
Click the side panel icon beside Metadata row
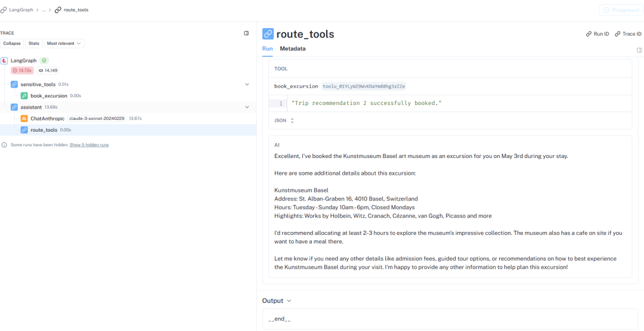(639, 50)
